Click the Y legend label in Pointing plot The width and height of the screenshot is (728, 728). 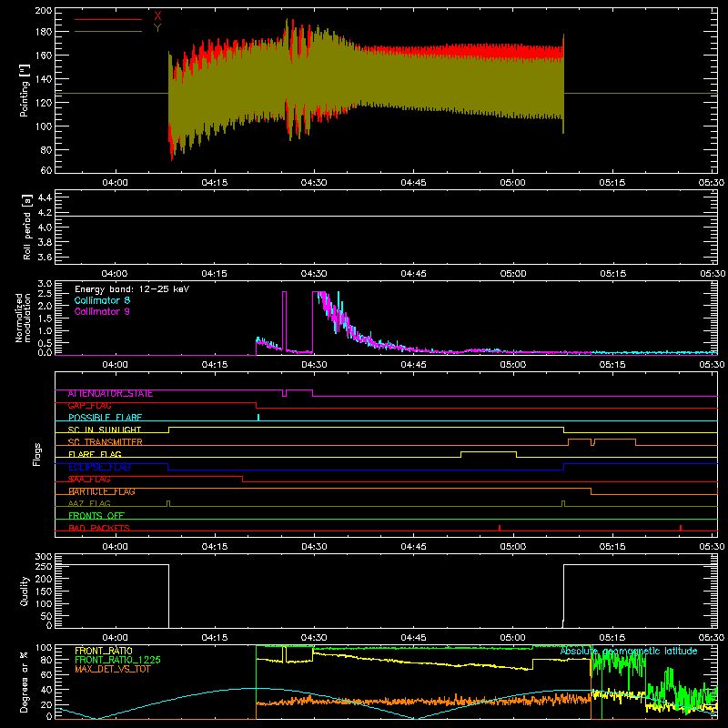tap(157, 28)
